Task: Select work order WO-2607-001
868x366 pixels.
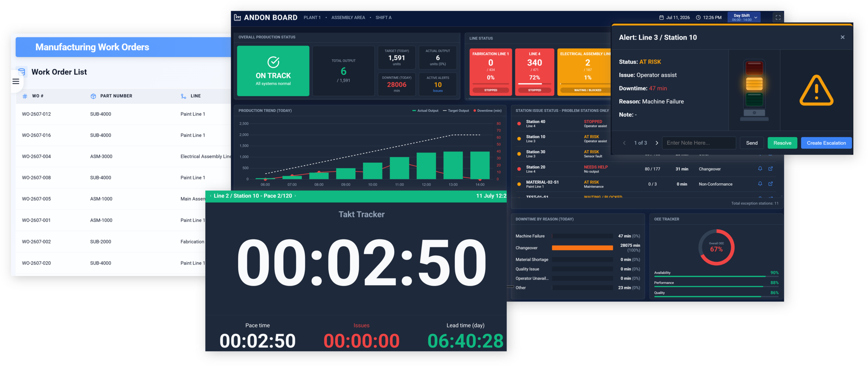Action: (x=111, y=220)
